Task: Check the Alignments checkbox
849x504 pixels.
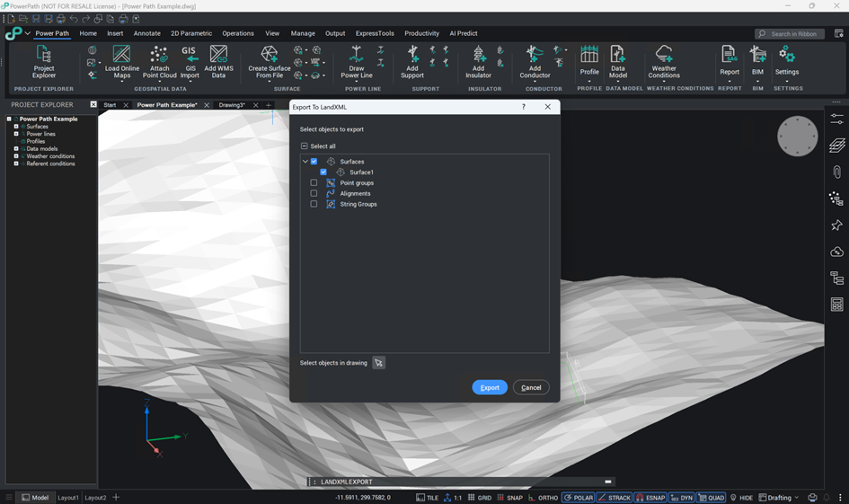Action: coord(314,194)
